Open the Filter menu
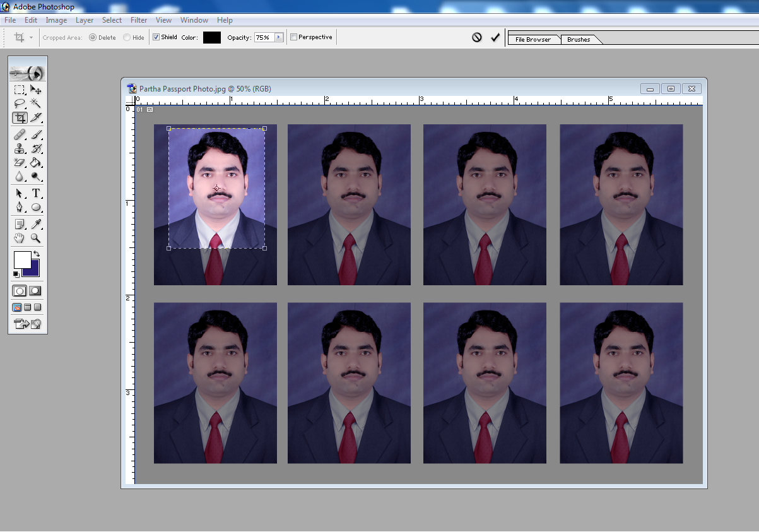 [138, 20]
